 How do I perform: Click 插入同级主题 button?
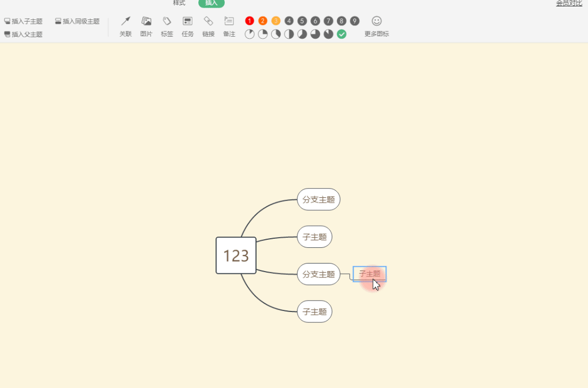point(77,22)
